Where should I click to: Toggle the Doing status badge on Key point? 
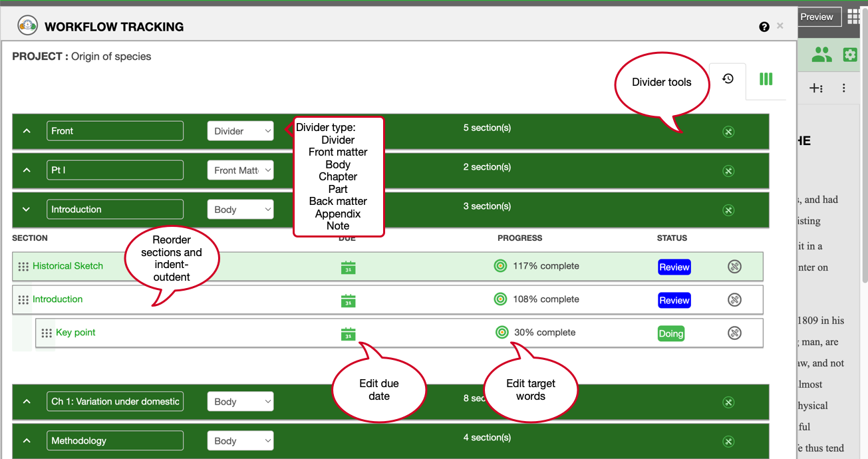(x=670, y=334)
